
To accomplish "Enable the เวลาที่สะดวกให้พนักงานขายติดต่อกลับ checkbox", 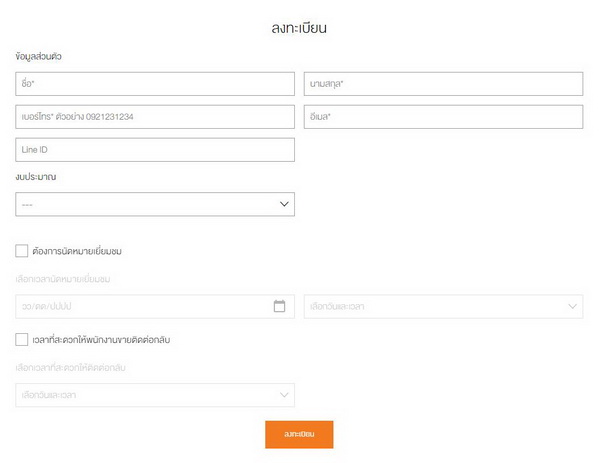I will (22, 340).
